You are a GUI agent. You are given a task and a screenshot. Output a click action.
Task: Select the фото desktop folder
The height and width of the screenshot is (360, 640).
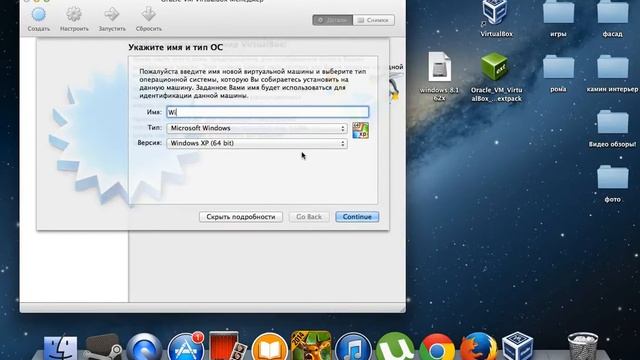[x=613, y=178]
